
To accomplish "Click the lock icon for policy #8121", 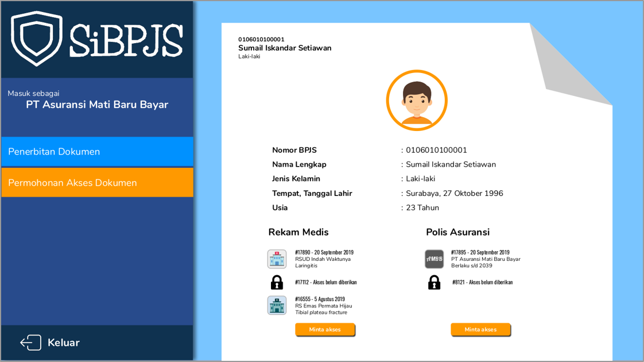I will point(434,283).
